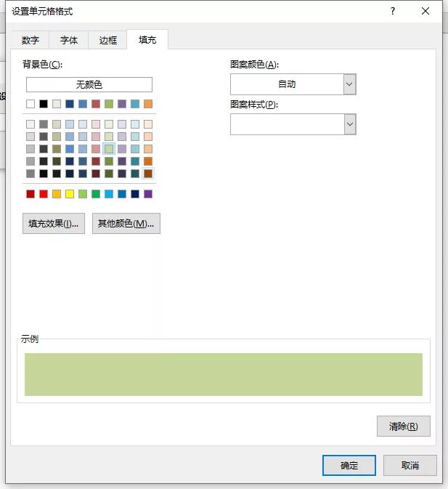Switch to the 数字 tab

coord(30,40)
